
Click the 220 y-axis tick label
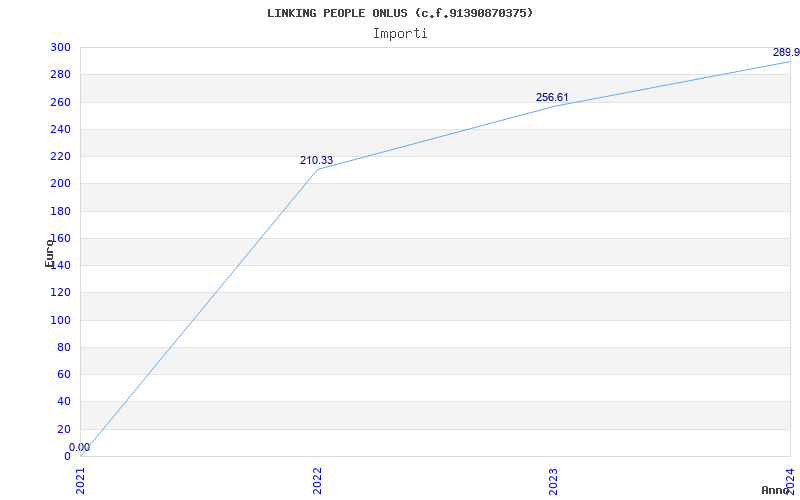[60, 156]
